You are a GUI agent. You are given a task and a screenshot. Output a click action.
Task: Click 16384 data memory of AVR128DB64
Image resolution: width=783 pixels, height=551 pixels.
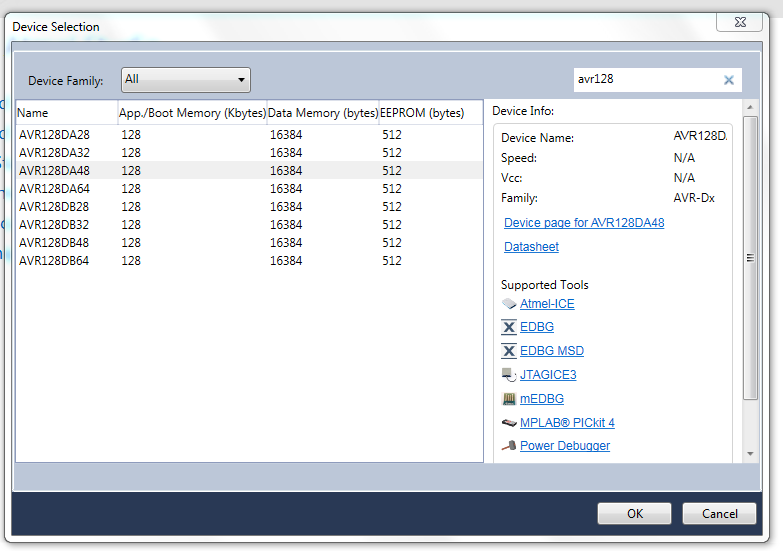(286, 261)
